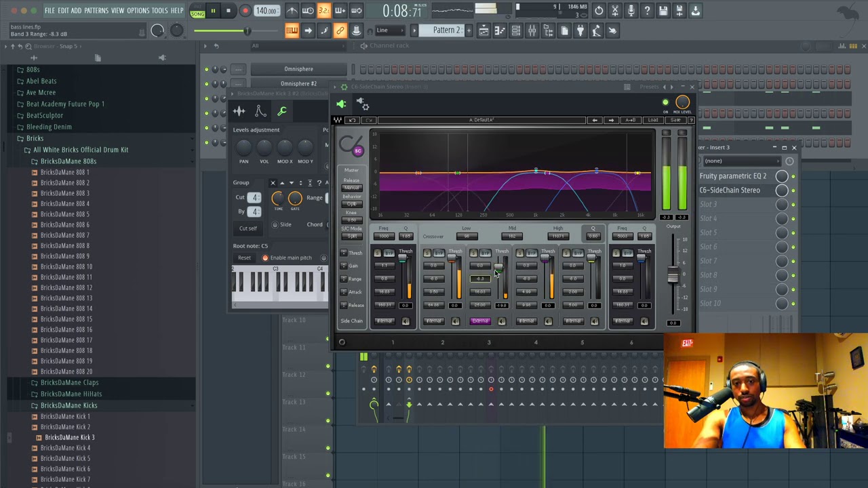Viewport: 868px width, 488px height.
Task: Toggle the metronome icon
Action: [292, 11]
